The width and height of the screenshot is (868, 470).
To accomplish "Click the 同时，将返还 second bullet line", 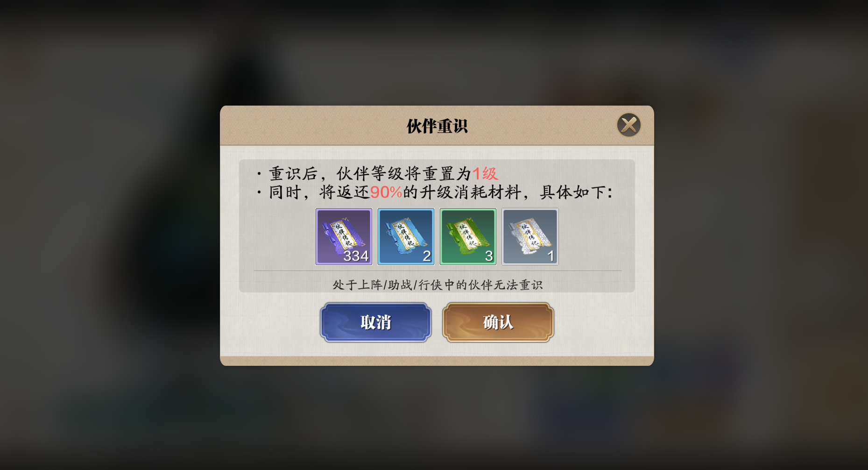I will [435, 192].
